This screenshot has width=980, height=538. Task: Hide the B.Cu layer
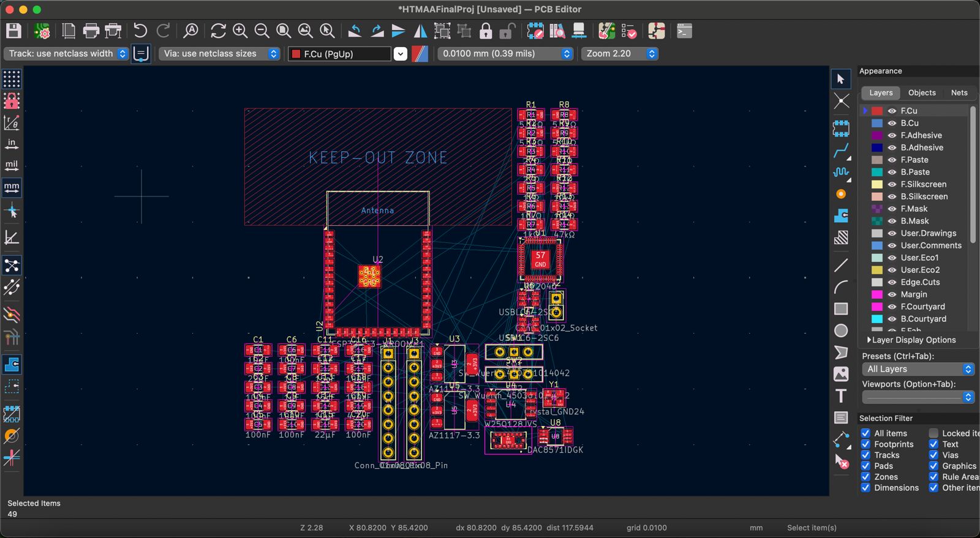click(x=892, y=123)
